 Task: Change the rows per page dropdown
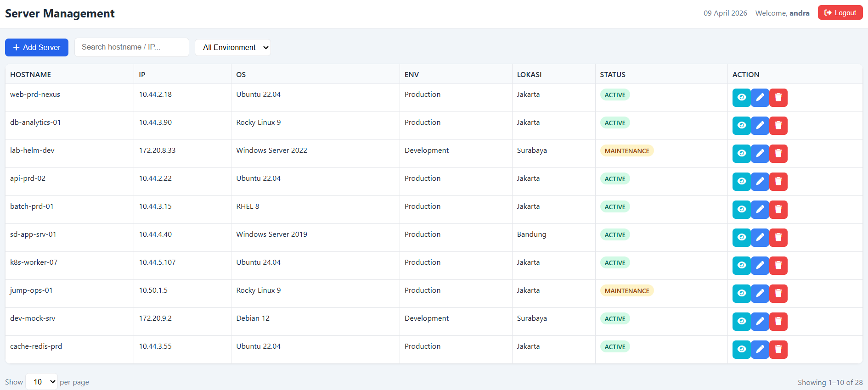click(42, 382)
